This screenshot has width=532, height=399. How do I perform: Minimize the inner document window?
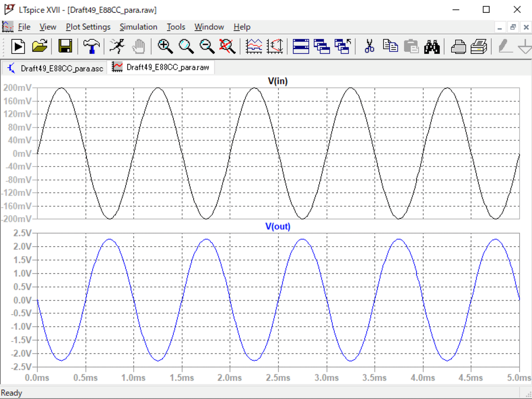[x=500, y=27]
